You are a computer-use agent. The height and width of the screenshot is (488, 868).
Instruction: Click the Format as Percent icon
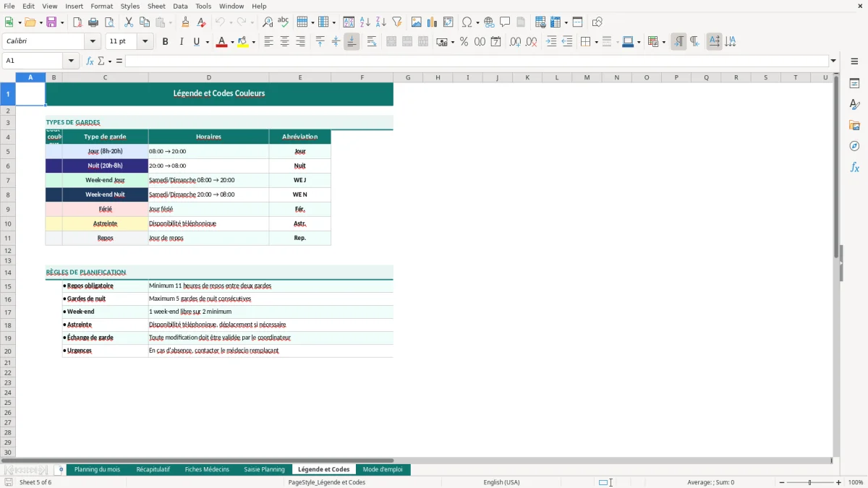[464, 42]
